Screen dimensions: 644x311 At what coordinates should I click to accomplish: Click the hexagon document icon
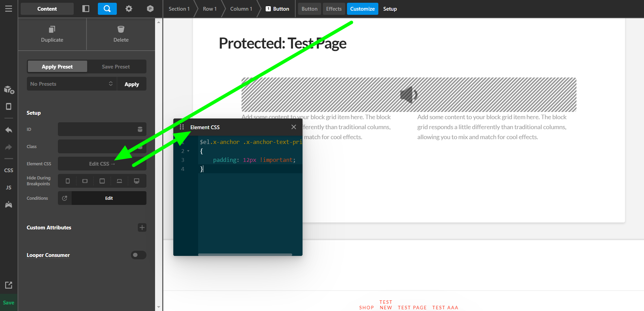150,9
